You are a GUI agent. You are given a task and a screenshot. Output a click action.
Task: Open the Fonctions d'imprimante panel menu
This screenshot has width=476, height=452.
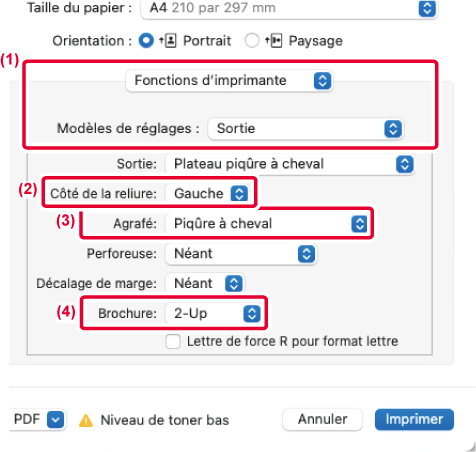click(x=229, y=81)
